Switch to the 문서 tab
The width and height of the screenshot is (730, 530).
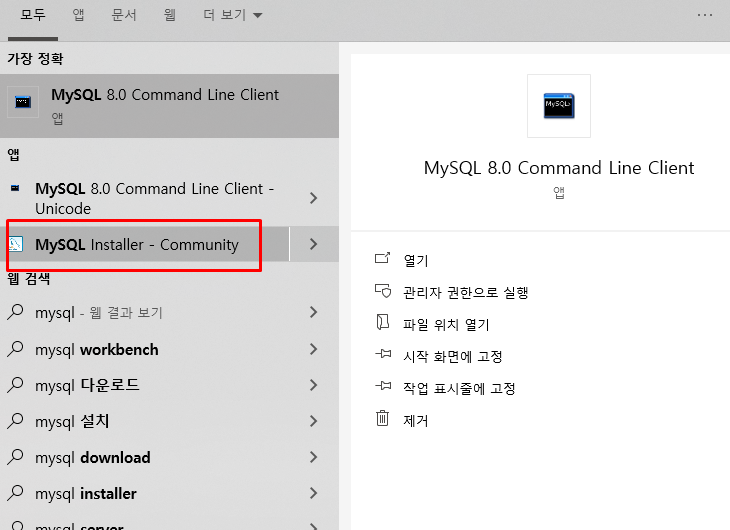click(x=124, y=15)
